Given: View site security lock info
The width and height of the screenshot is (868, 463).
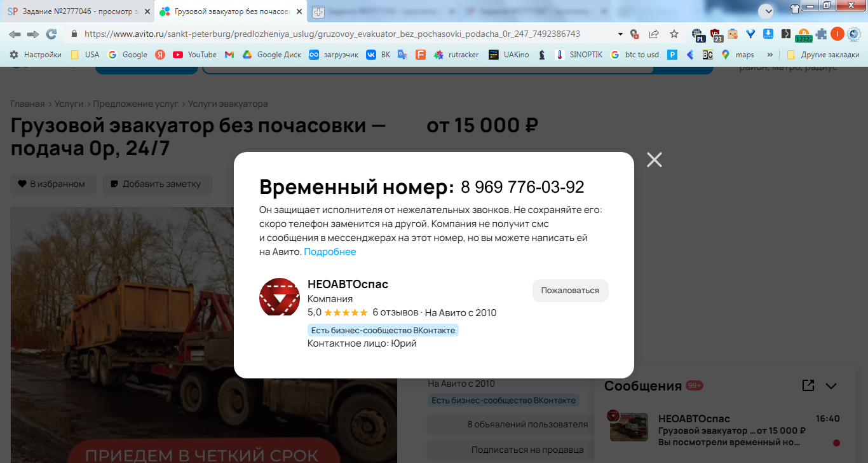Looking at the screenshot, I should (74, 34).
